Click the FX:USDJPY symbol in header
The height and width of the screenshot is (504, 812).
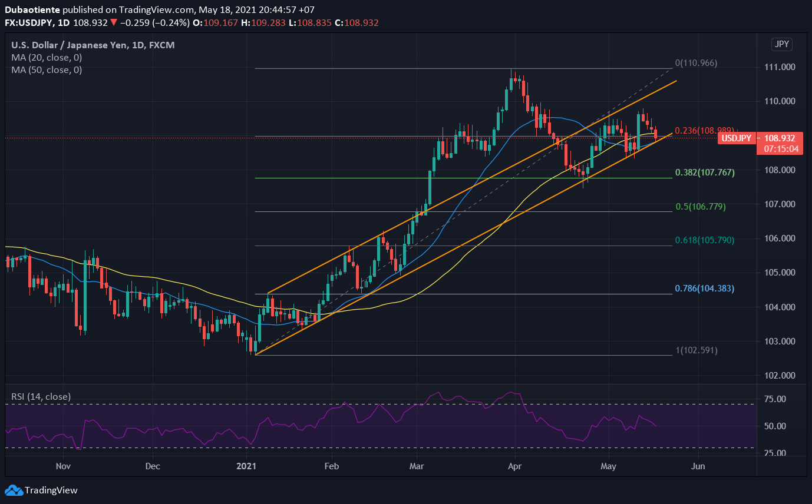(28, 22)
